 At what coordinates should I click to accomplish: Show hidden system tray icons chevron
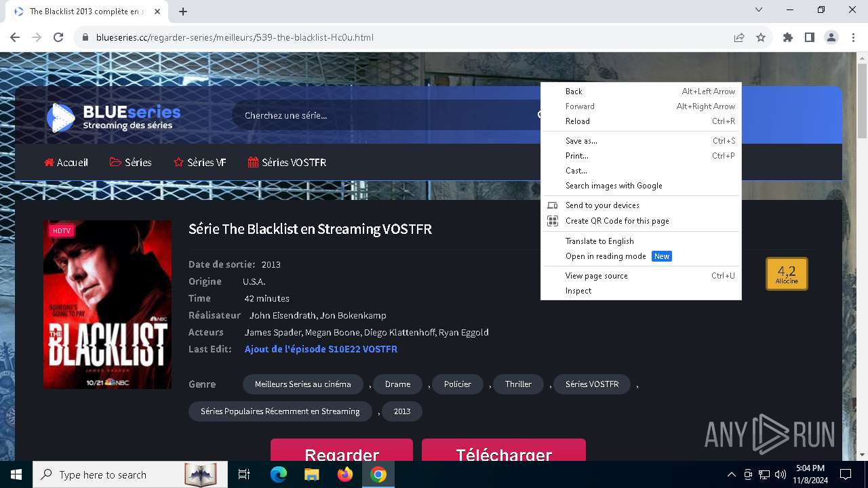[x=731, y=474]
